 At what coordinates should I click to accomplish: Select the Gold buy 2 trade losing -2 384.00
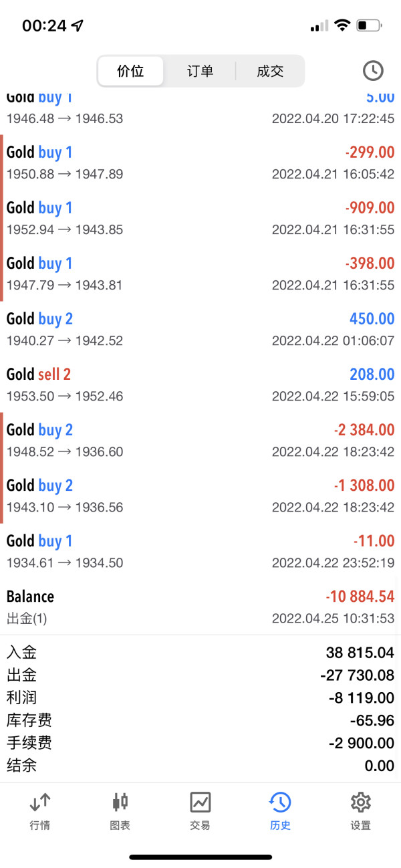click(200, 440)
